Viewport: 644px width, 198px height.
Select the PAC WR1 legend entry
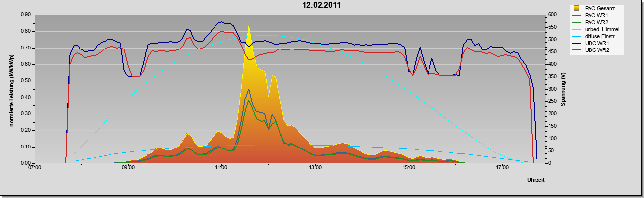point(594,15)
